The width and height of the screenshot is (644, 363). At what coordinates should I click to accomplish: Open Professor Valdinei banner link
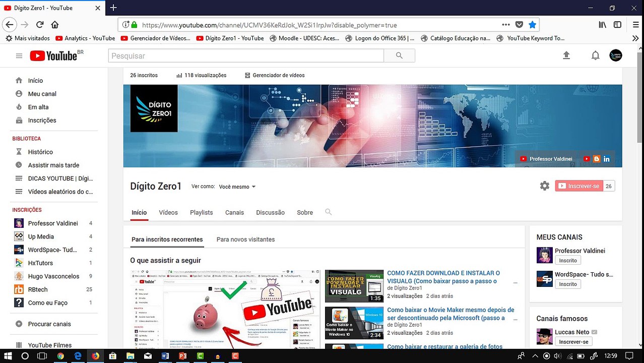click(x=546, y=159)
